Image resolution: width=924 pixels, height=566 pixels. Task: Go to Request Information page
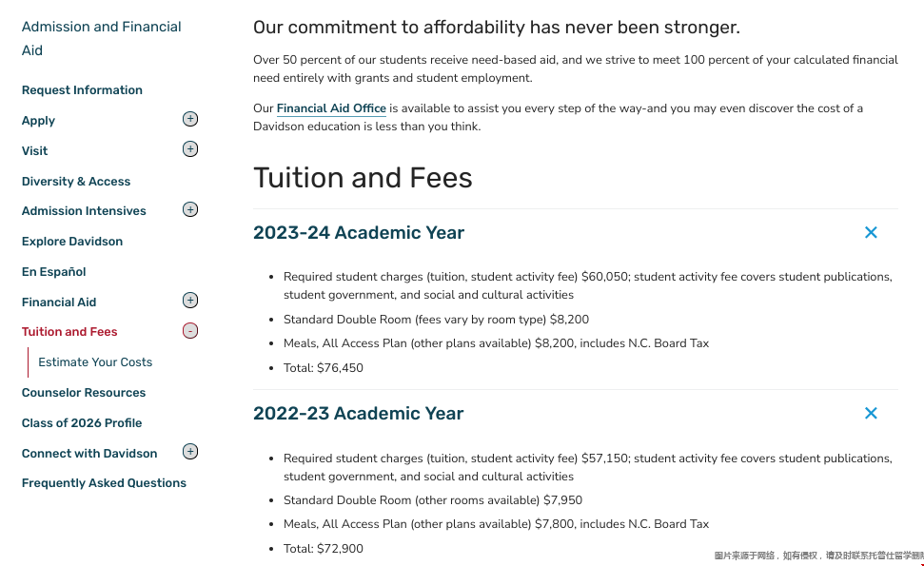pos(82,90)
